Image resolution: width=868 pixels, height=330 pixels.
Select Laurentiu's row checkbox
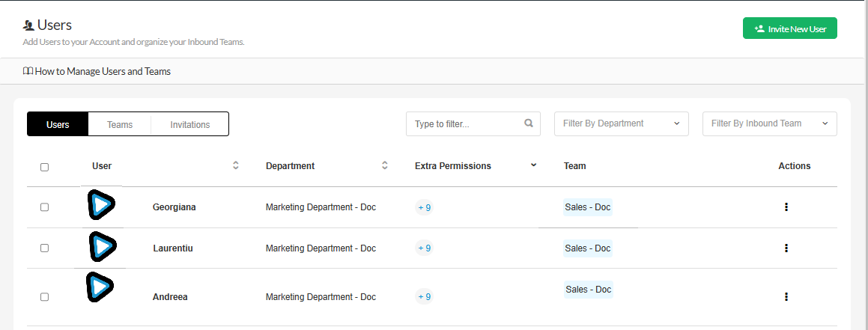click(x=44, y=248)
